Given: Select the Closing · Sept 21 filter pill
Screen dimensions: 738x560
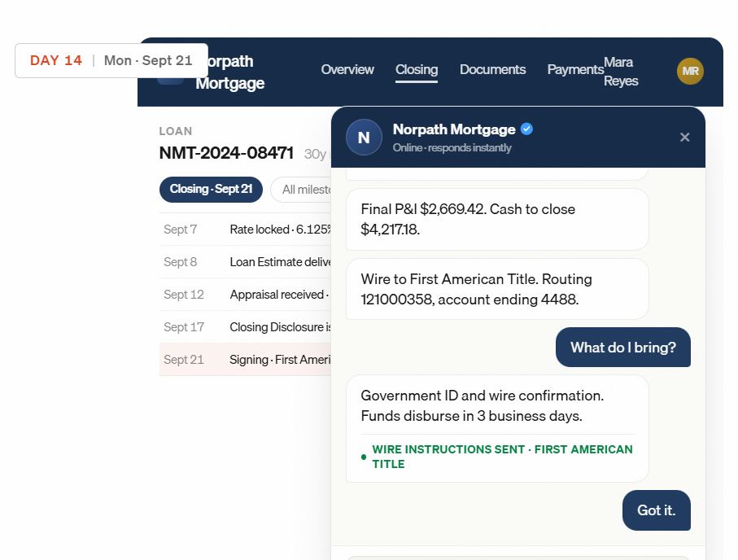Looking at the screenshot, I should click(211, 190).
